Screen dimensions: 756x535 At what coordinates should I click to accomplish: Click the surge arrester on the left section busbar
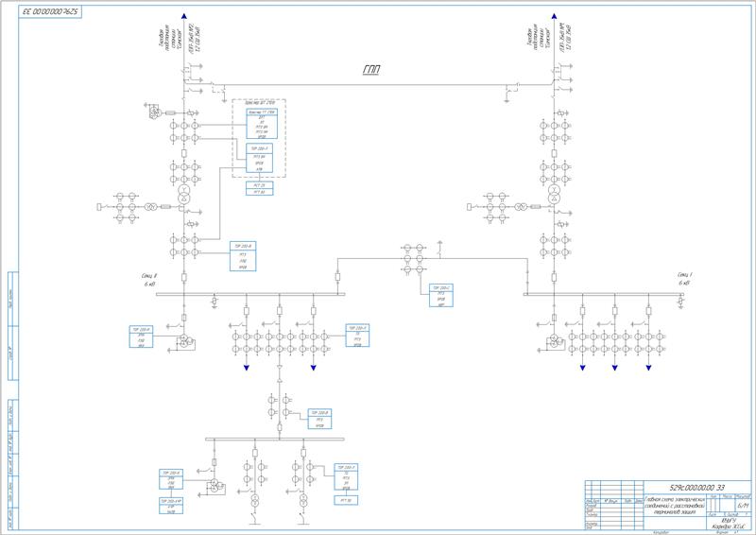(215, 302)
